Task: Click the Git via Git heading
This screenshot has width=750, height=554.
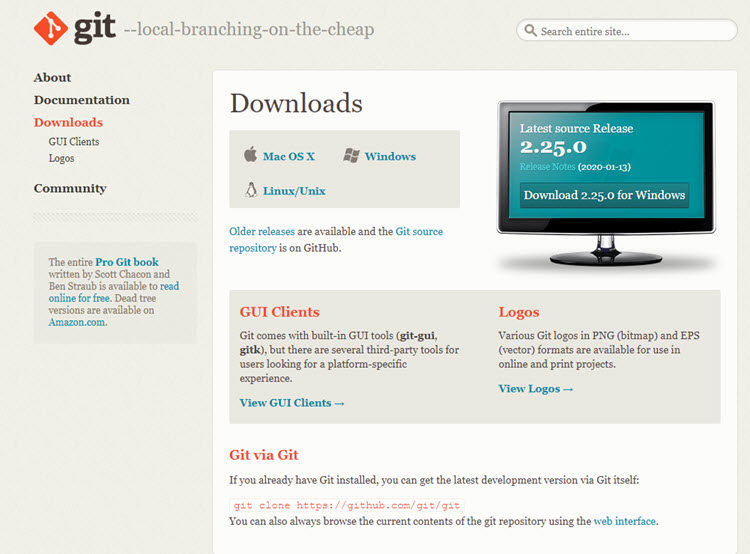Action: tap(264, 454)
